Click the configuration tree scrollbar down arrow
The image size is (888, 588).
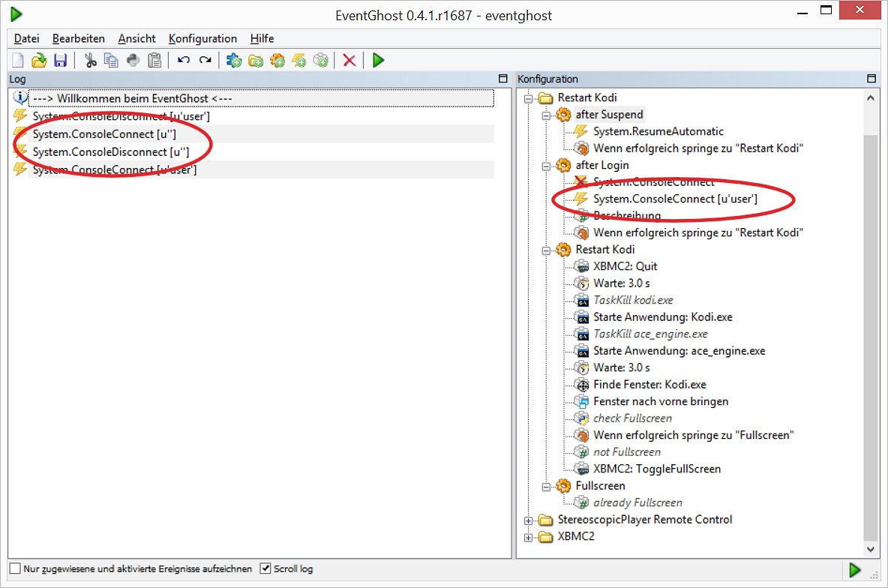point(871,549)
